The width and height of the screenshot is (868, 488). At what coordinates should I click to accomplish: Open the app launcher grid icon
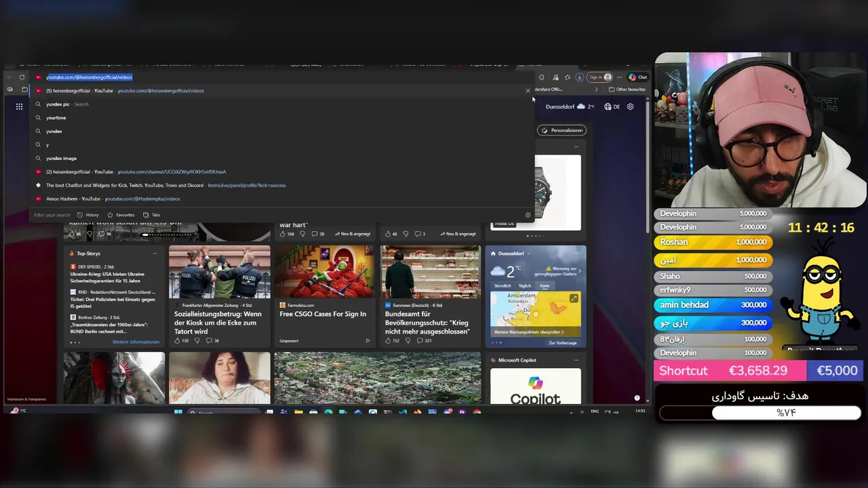point(19,106)
